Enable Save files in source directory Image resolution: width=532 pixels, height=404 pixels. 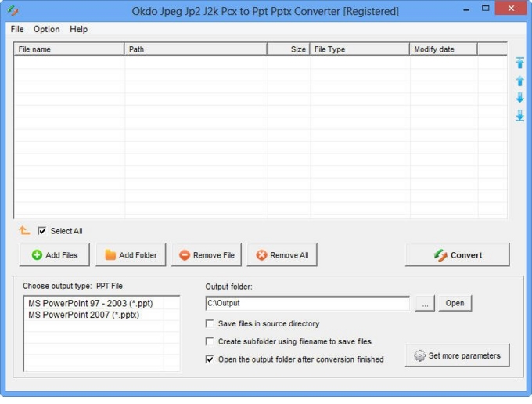coord(210,323)
